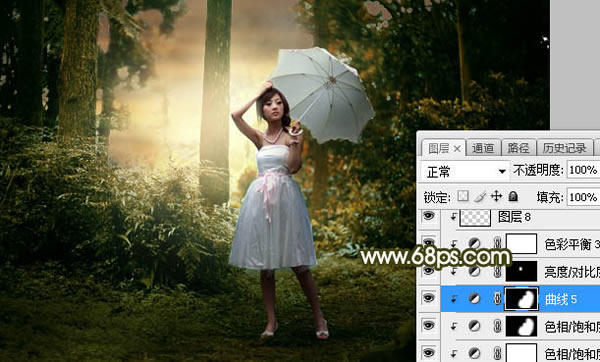Image resolution: width=600 pixels, height=362 pixels.
Task: Click 亮度/对比度 adjustment layer icon
Action: tap(474, 271)
